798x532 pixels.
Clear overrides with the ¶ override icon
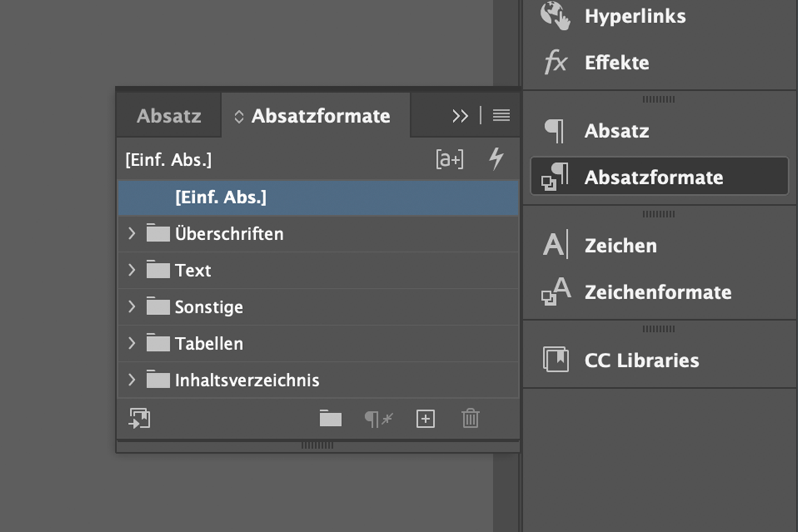pos(377,419)
